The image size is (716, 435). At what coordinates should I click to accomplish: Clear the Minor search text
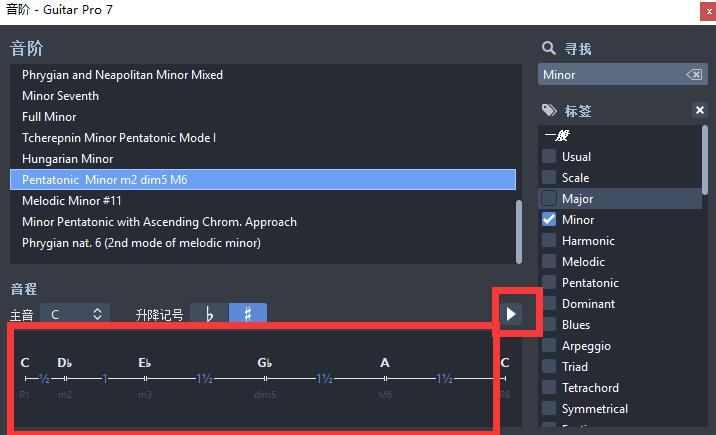pyautogui.click(x=693, y=75)
